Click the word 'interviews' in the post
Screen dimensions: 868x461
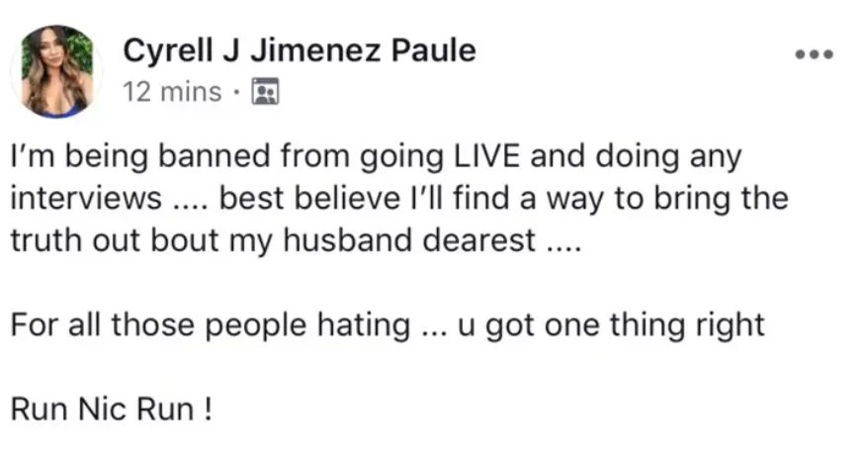coord(86,199)
